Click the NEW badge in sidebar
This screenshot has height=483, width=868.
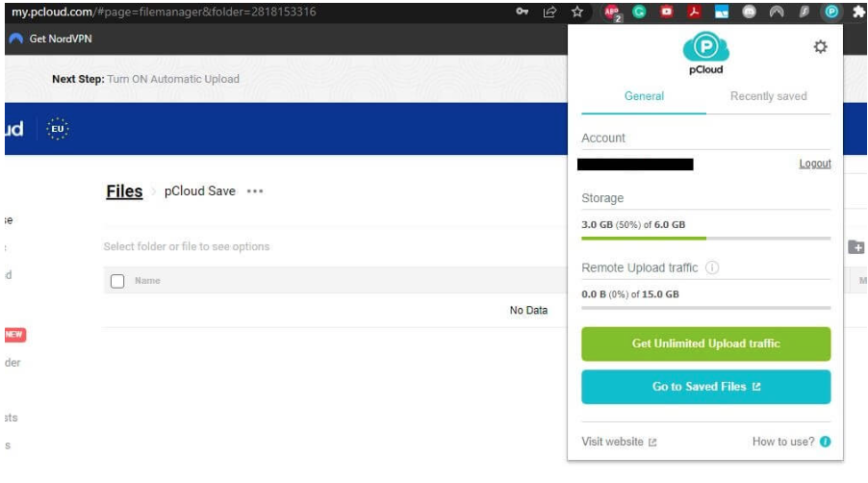[15, 334]
